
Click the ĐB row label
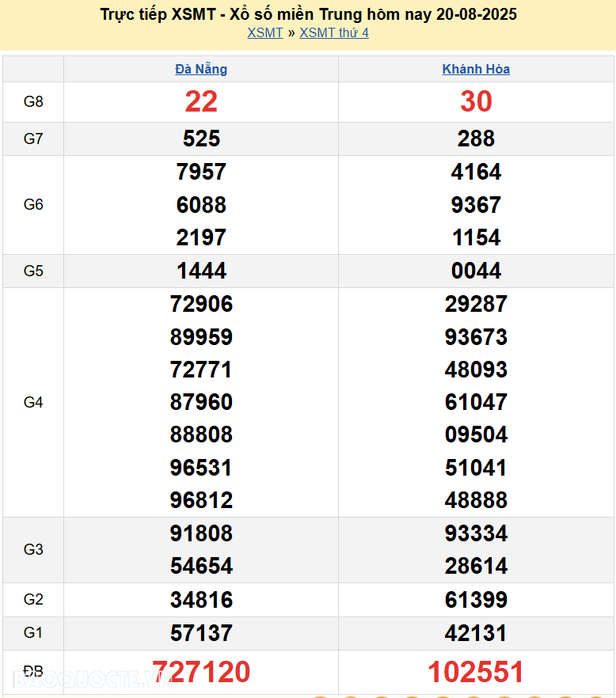tap(33, 672)
